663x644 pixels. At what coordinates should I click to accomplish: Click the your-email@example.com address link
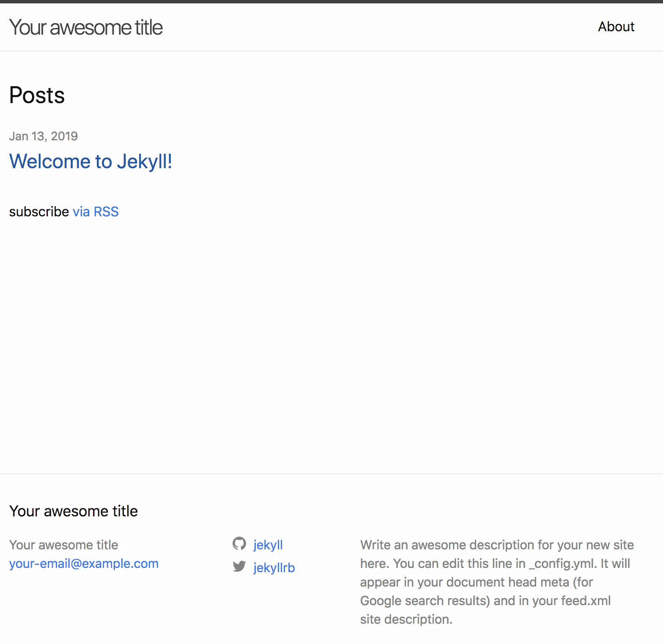(x=84, y=563)
